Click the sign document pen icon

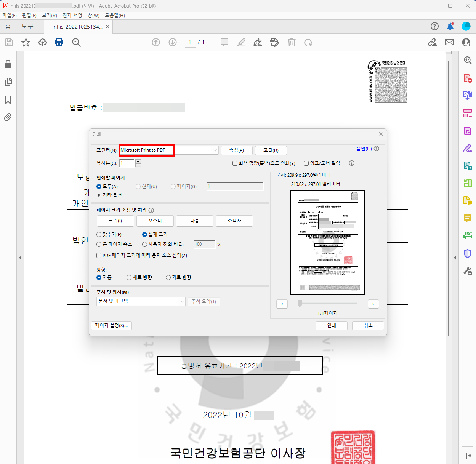pos(258,42)
